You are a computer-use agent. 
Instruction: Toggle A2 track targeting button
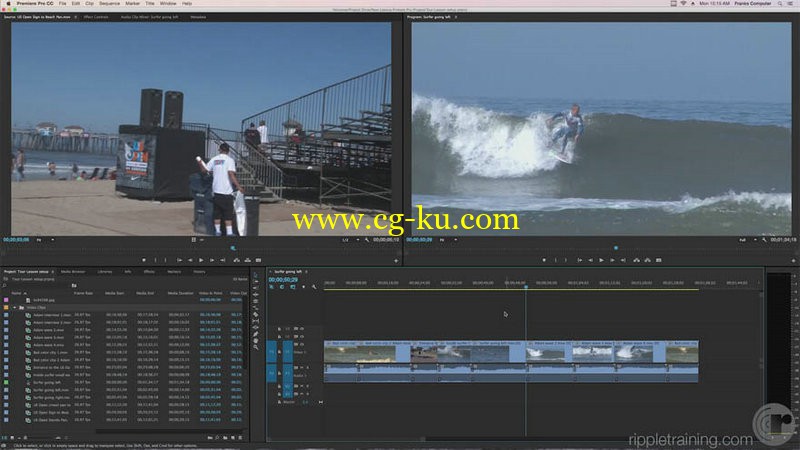pyautogui.click(x=287, y=386)
